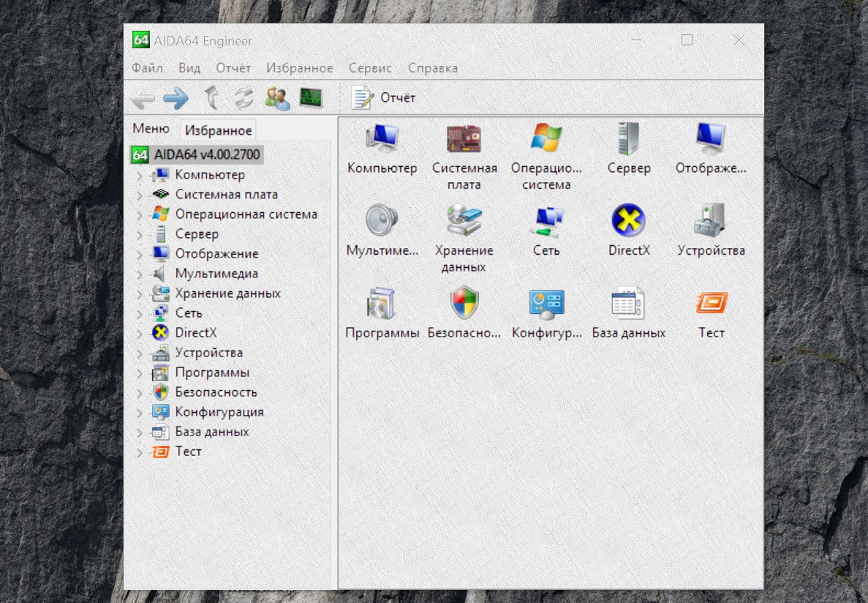Select DirectX in the sidebar tree
Image resolution: width=868 pixels, height=603 pixels.
(x=196, y=332)
